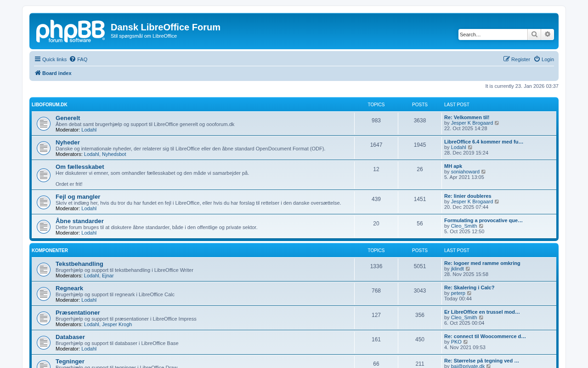Open last post 'Re: logoer med ramme omkring'
588x368 pixels.
pos(482,263)
